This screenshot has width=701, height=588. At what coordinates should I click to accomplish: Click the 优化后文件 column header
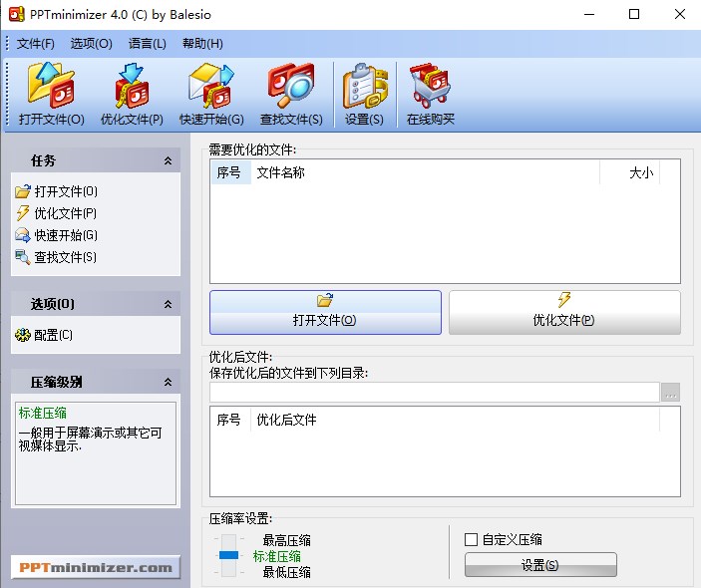455,420
